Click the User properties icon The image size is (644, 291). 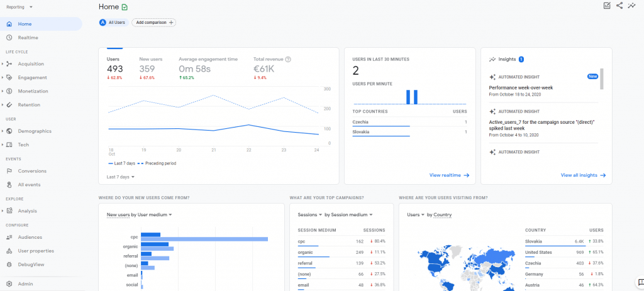tap(9, 251)
